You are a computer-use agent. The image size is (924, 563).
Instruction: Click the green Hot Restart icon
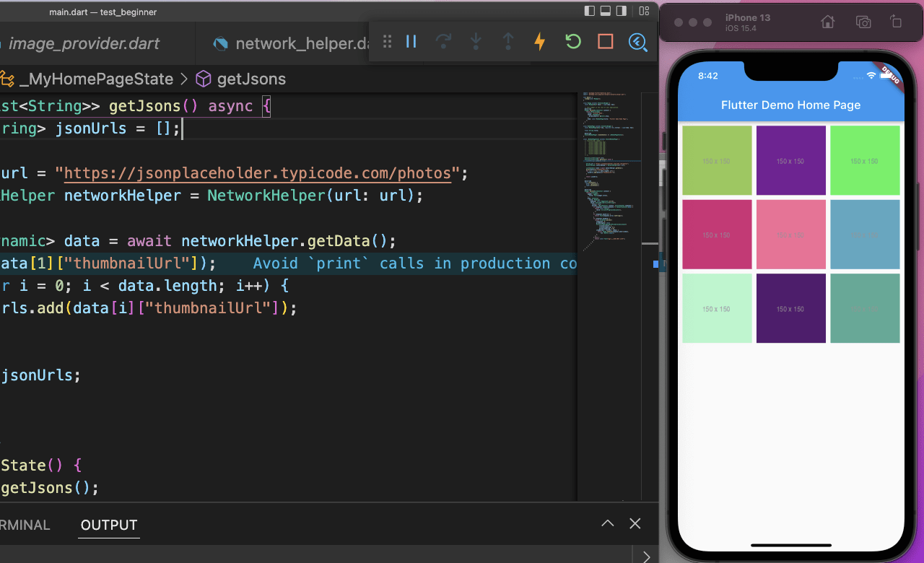coord(573,42)
